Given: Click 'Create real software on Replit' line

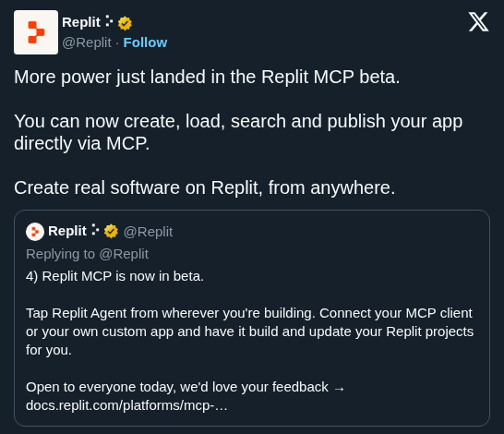Looking at the screenshot, I should (x=204, y=187).
